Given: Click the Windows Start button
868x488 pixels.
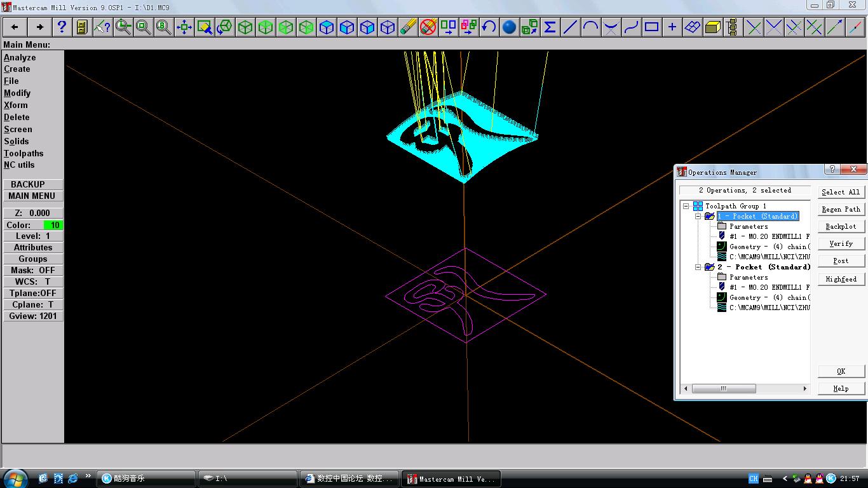Looking at the screenshot, I should click(x=15, y=478).
